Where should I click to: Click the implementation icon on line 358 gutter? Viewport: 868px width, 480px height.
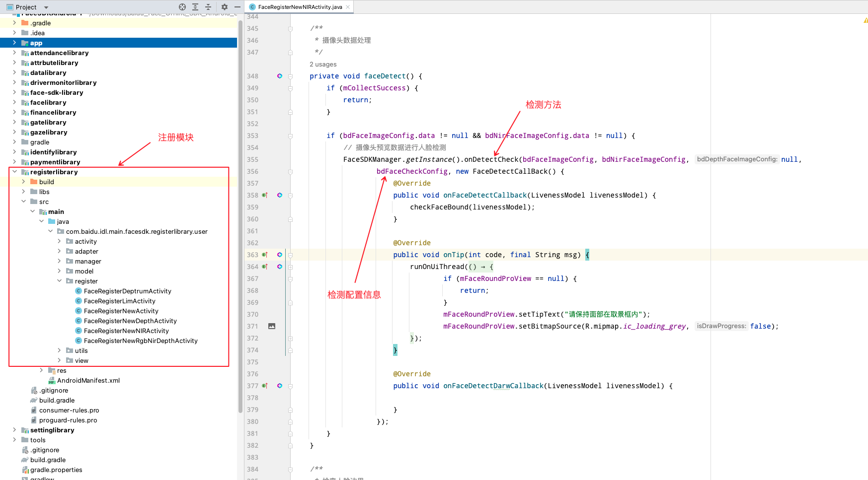point(280,195)
